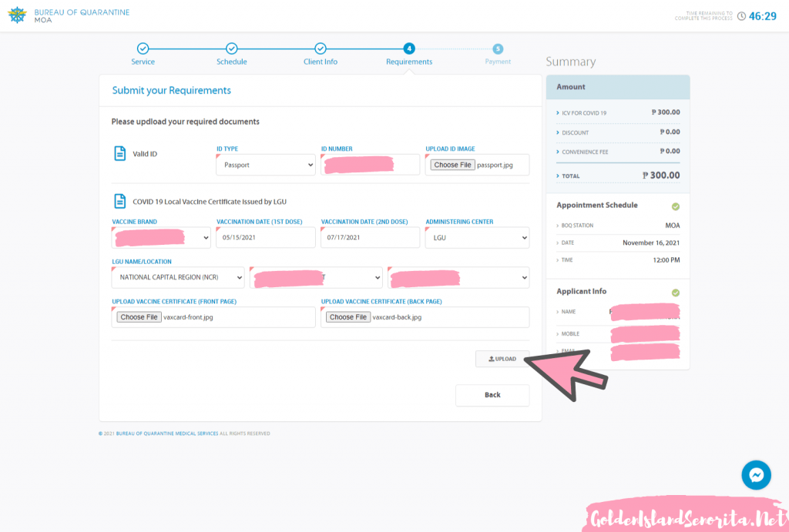Viewport: 789px width, 532px height.
Task: Click the 1st dose vaccination date field
Action: [266, 238]
